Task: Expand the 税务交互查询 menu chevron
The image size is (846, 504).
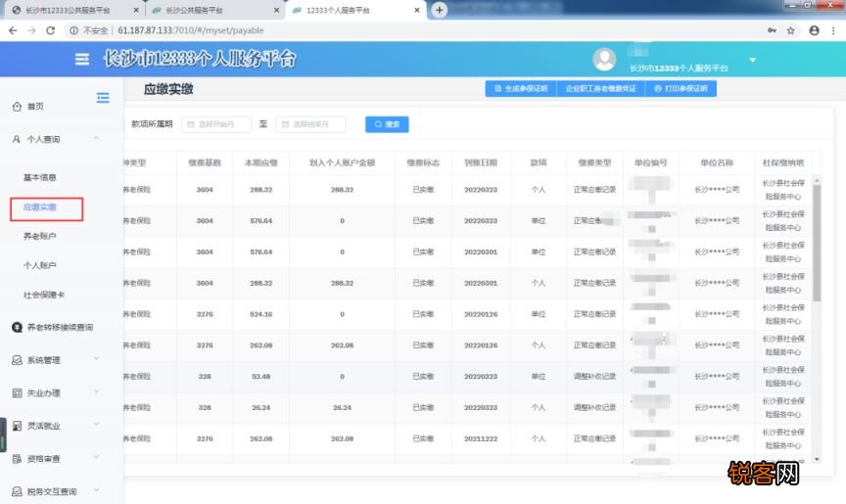Action: [x=96, y=490]
